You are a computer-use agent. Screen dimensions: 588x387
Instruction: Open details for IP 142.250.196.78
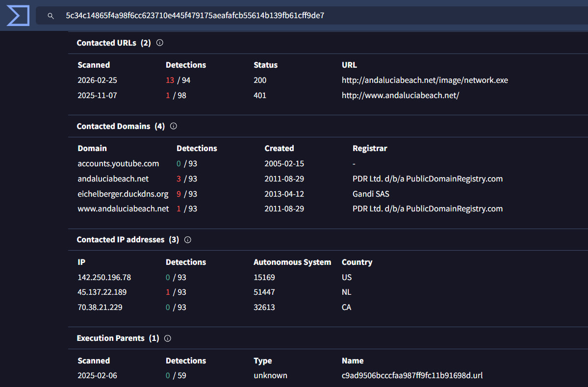click(104, 277)
